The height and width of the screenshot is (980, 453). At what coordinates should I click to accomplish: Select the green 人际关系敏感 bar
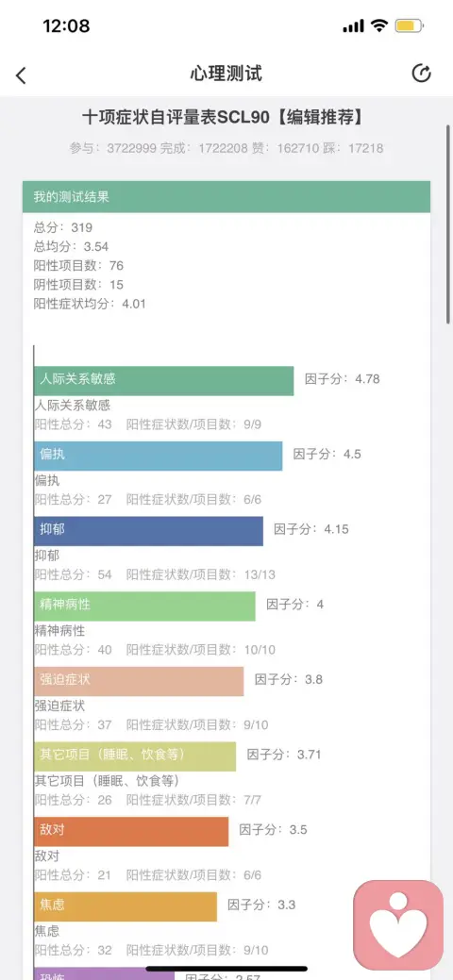pyautogui.click(x=164, y=381)
